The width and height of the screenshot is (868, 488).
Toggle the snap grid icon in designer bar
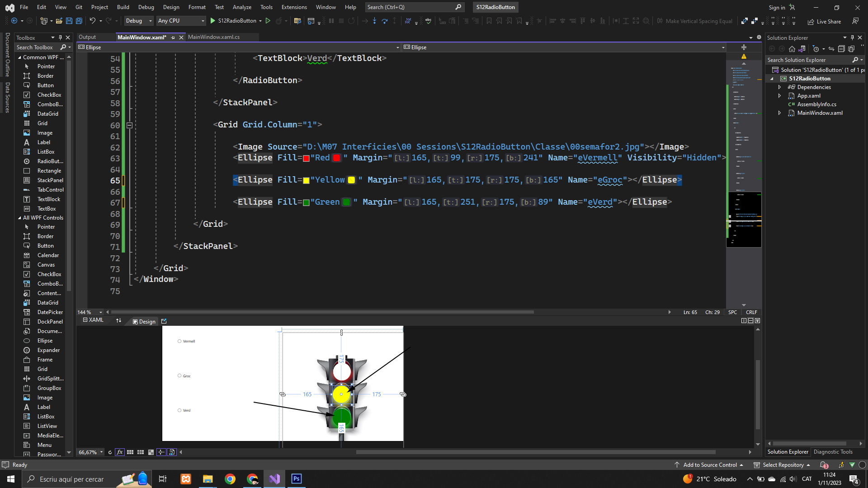pos(130,452)
